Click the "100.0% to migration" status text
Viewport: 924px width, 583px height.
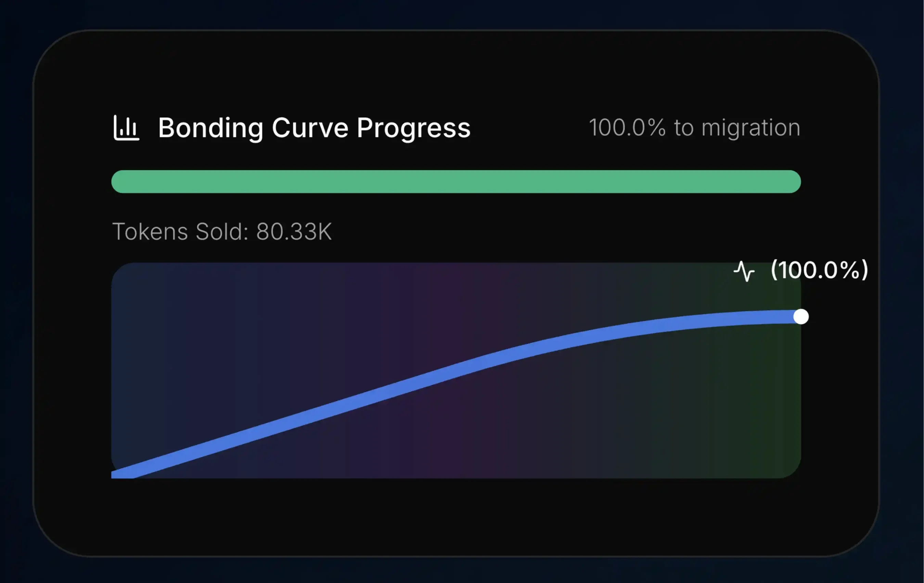click(x=694, y=128)
